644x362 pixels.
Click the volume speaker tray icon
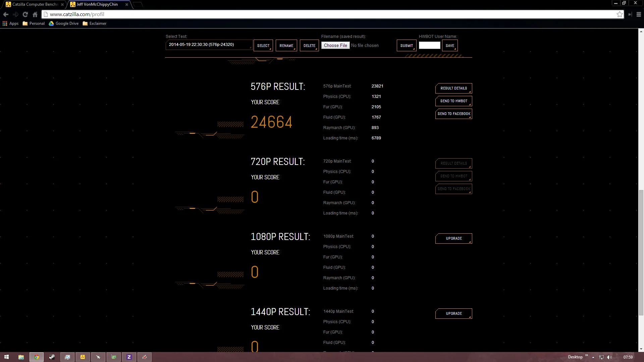click(x=609, y=357)
